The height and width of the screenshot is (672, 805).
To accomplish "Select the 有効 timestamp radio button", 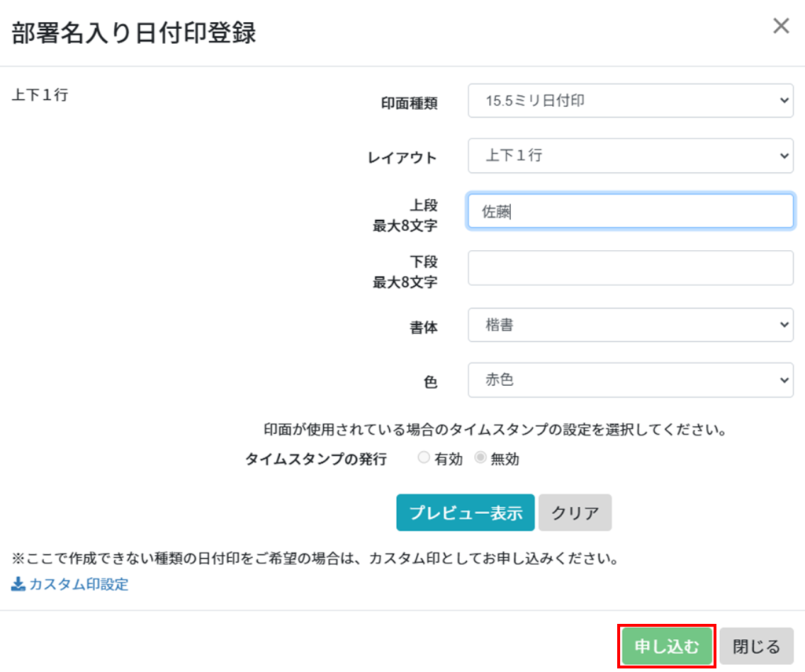I will (425, 459).
